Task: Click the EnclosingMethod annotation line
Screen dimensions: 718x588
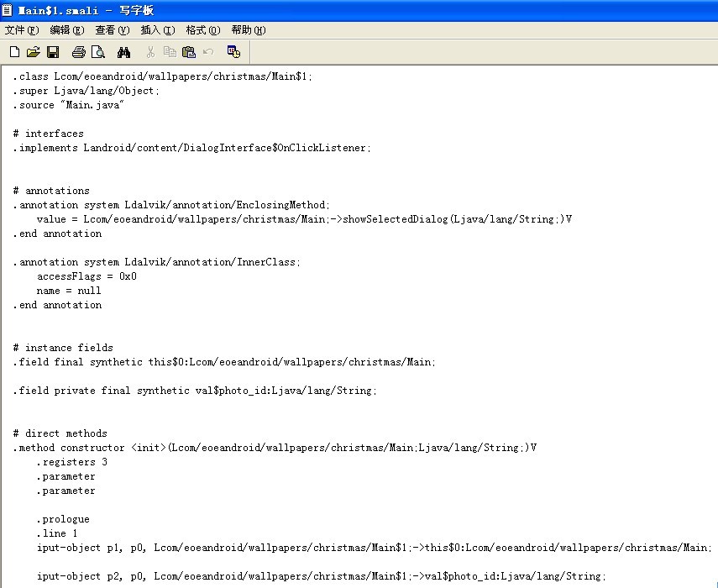Action: click(x=171, y=205)
